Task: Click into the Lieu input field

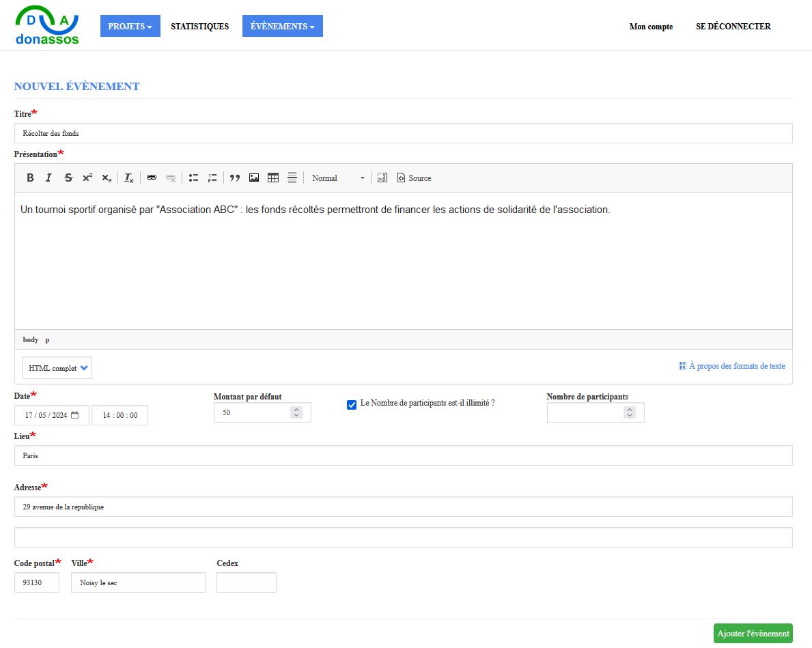Action: pyautogui.click(x=403, y=455)
